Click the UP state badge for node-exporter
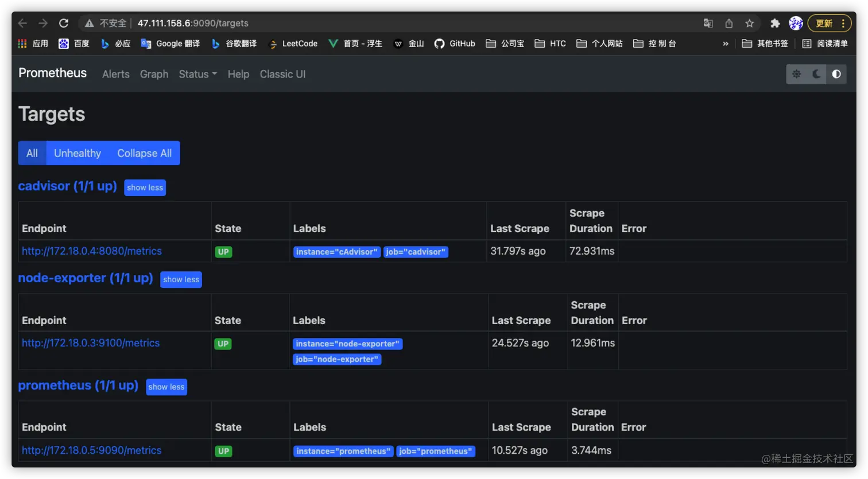 (x=223, y=344)
